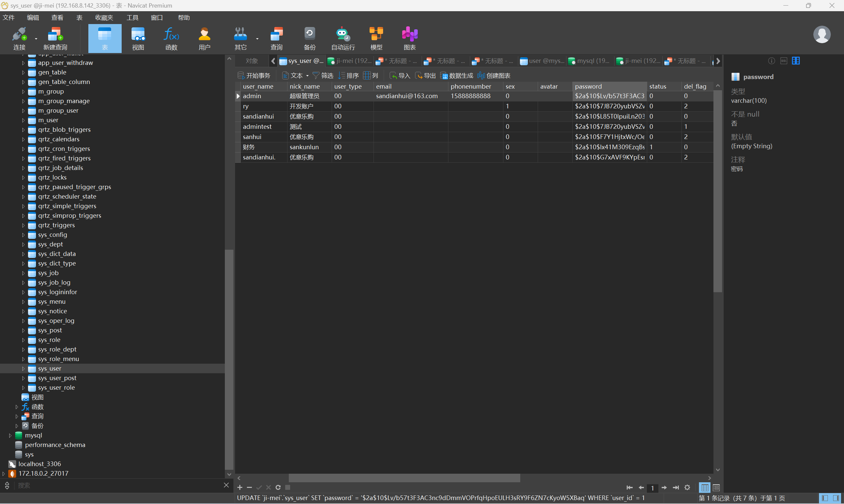The image size is (844, 504).
Task: Click the add record plus icon
Action: point(240,487)
